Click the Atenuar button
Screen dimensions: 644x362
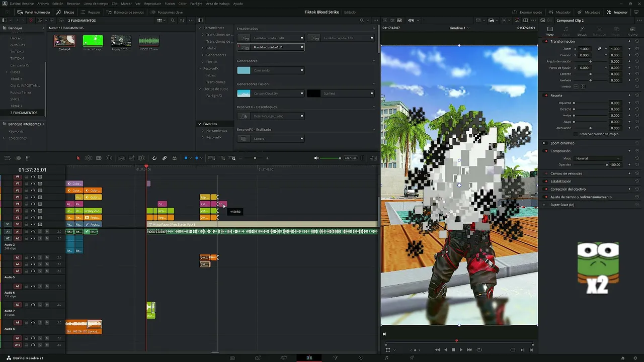coord(350,158)
